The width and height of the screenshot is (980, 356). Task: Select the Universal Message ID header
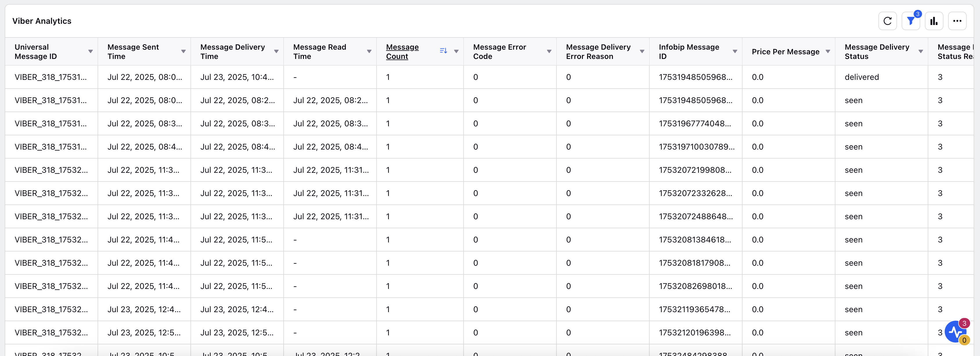click(x=36, y=51)
